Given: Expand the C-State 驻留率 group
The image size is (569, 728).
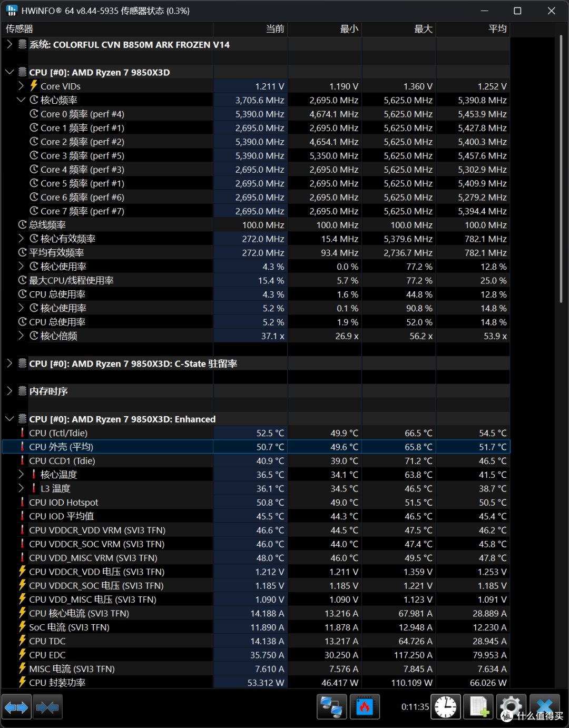Looking at the screenshot, I should tap(9, 363).
